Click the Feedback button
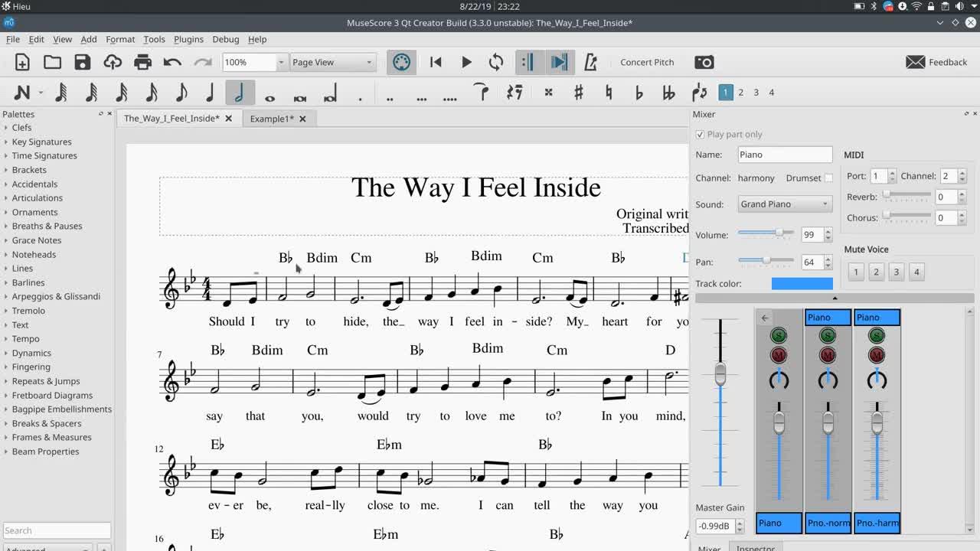This screenshot has width=980, height=551. [x=937, y=62]
